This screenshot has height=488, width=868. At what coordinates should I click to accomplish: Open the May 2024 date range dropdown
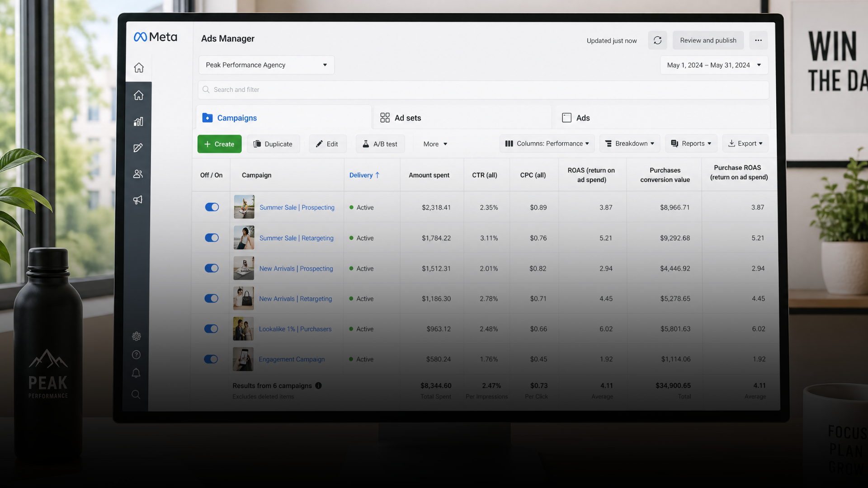[714, 65]
